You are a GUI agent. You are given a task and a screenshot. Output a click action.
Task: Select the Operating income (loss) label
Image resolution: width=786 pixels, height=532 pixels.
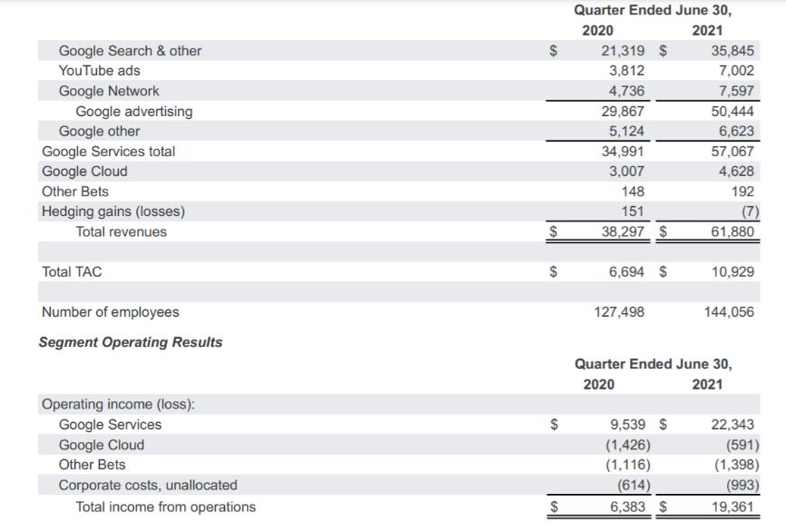[x=118, y=404]
